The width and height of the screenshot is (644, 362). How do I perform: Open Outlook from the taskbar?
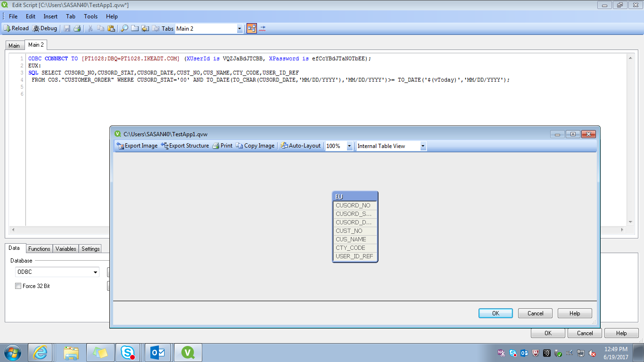[157, 353]
